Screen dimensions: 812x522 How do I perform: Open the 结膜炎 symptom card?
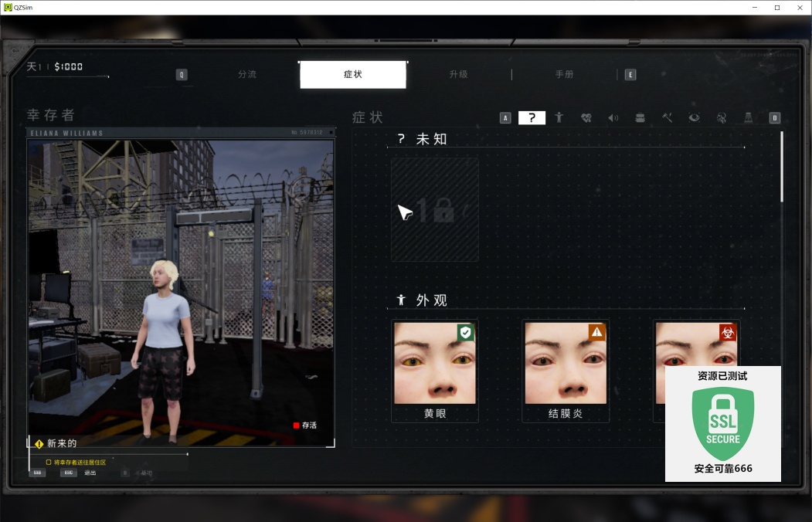(566, 371)
